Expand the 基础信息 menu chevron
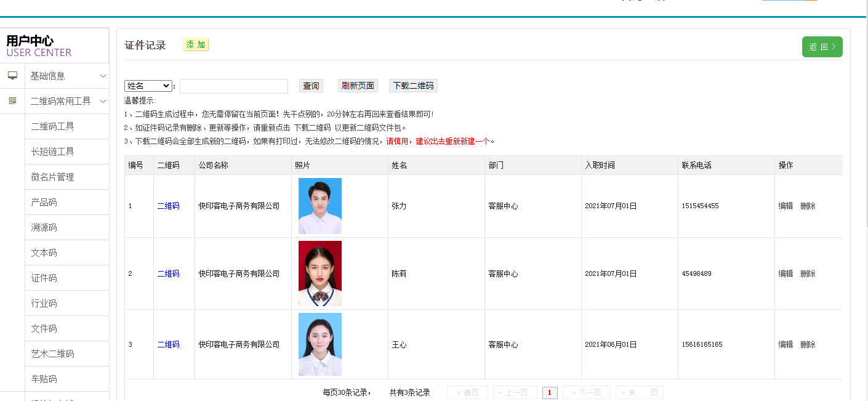868x401 pixels. click(x=103, y=76)
